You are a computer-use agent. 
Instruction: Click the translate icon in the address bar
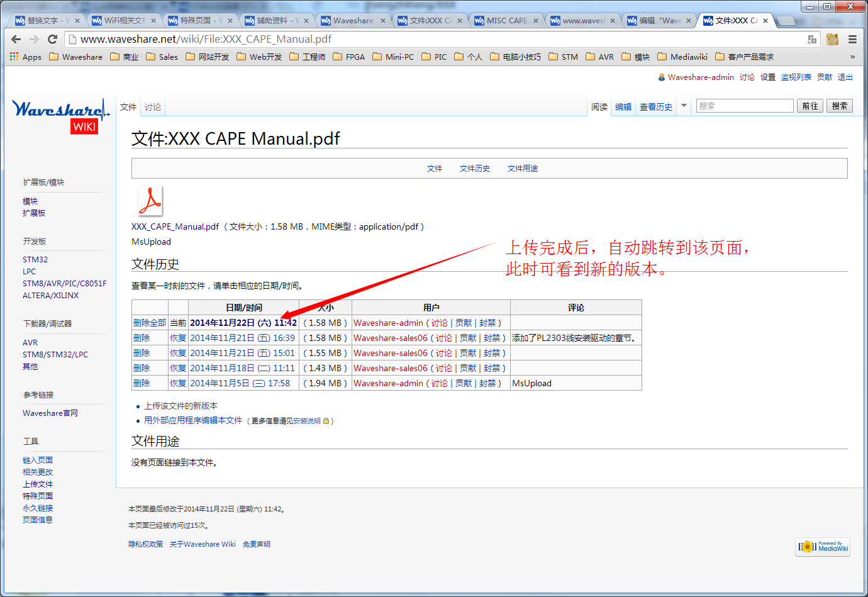coord(812,39)
